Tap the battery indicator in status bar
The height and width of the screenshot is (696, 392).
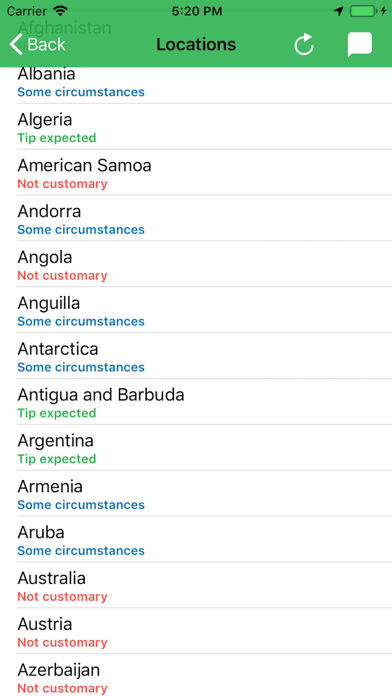point(363,11)
